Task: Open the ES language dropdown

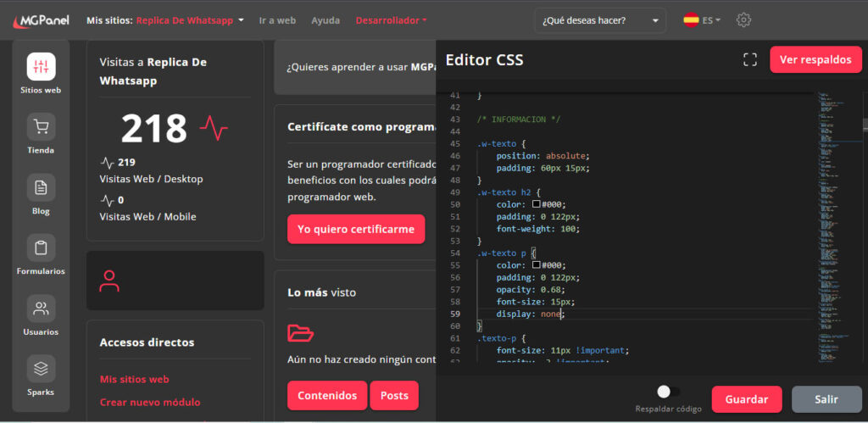Action: (702, 19)
